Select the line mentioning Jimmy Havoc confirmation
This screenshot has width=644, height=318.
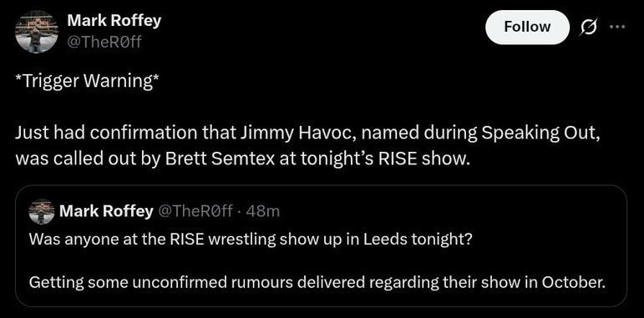[x=308, y=134]
